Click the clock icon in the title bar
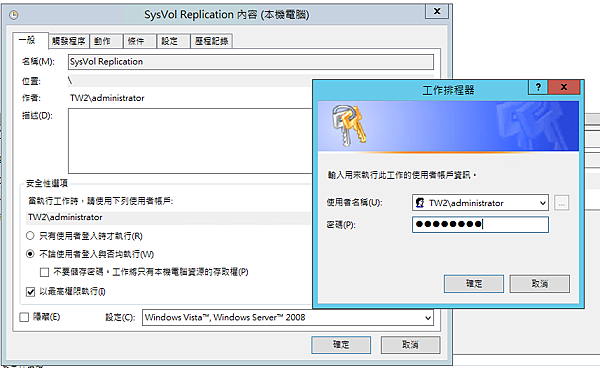Screen dimensions: 600x368 [x=14, y=15]
